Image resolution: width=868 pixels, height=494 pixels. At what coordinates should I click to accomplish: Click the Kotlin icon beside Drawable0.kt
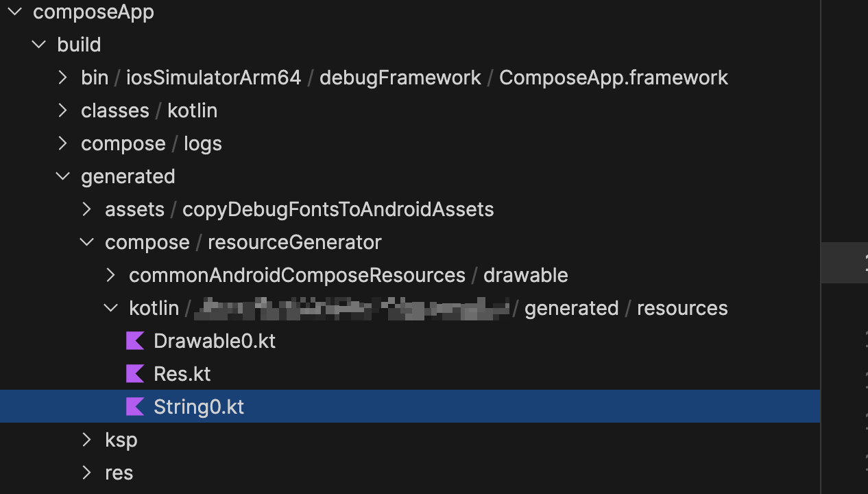pyautogui.click(x=135, y=341)
